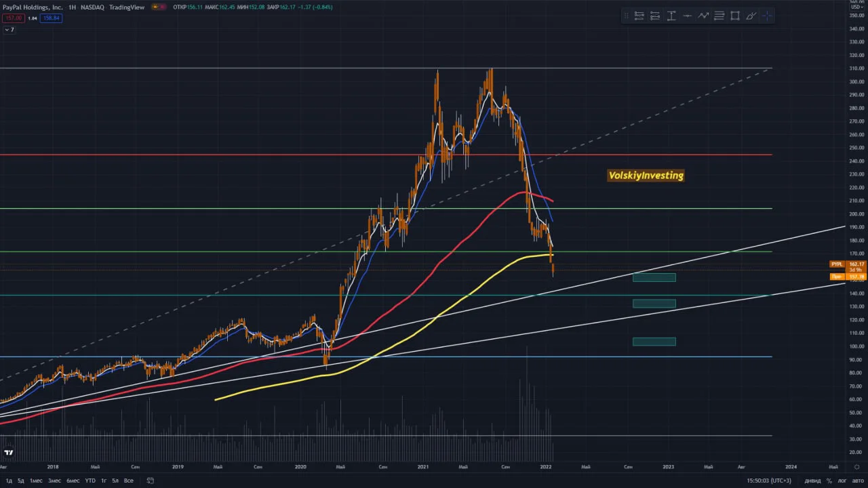Select the 3мес time range

tap(54, 481)
